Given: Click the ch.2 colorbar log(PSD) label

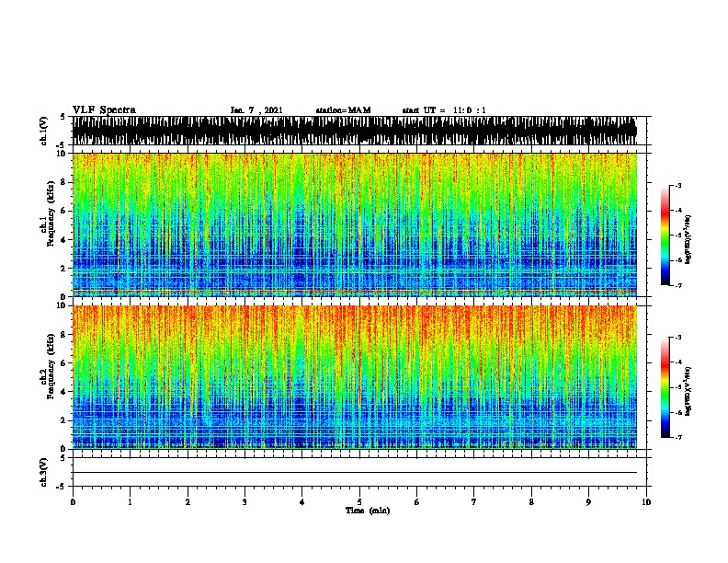Looking at the screenshot, I should [688, 392].
